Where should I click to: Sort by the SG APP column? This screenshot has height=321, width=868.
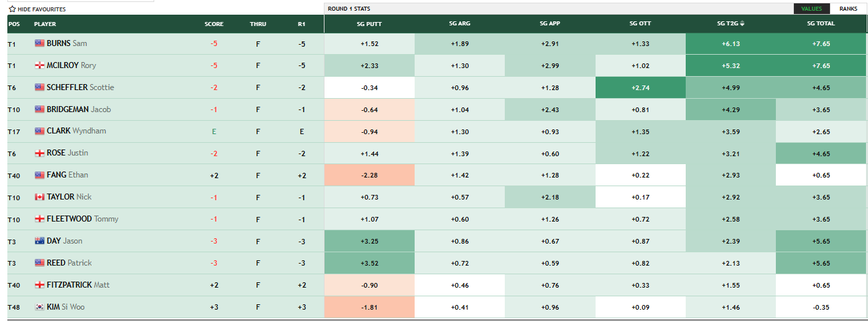(550, 24)
